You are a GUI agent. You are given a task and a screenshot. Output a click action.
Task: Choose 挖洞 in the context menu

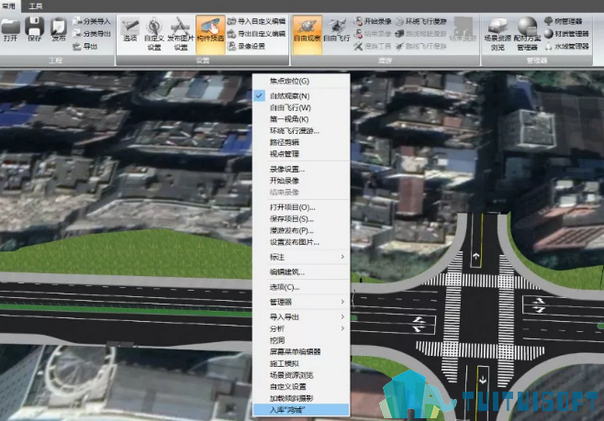(301, 340)
